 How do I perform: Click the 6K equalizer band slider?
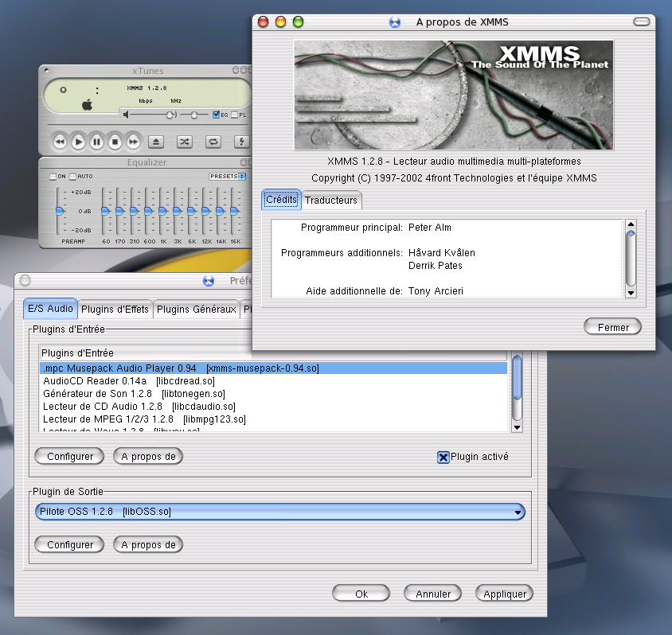pyautogui.click(x=192, y=211)
